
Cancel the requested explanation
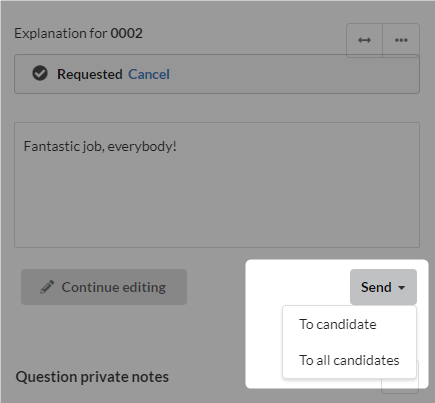[x=149, y=74]
